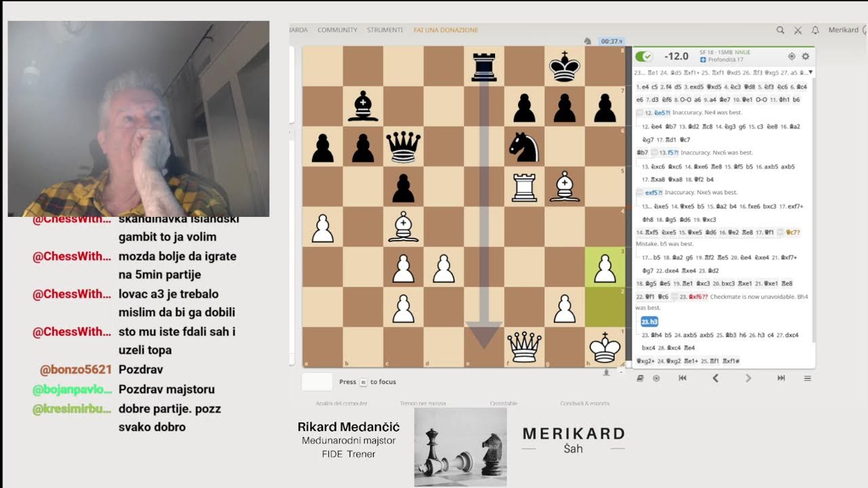Open the practice with computer icon

click(x=656, y=378)
